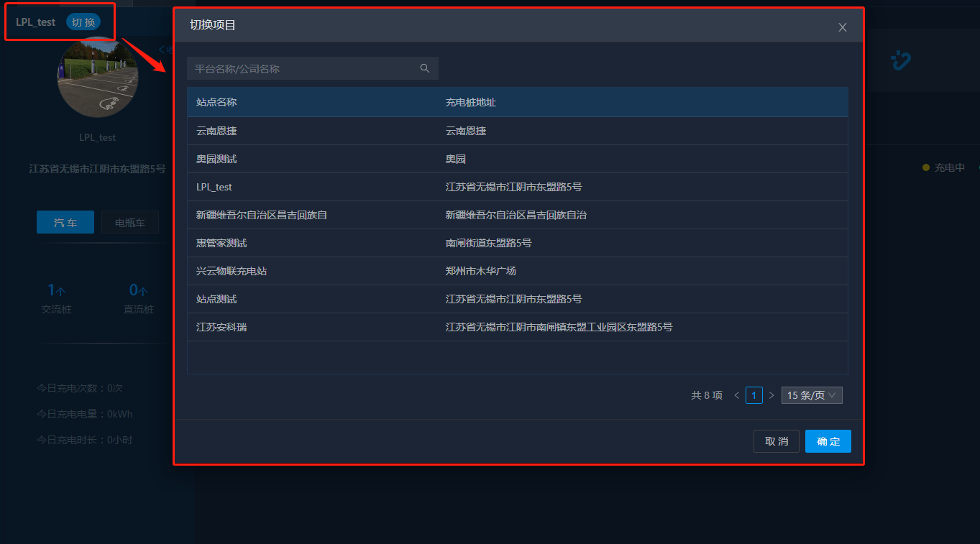Select page 1 in pagination
980x544 pixels.
click(x=754, y=395)
